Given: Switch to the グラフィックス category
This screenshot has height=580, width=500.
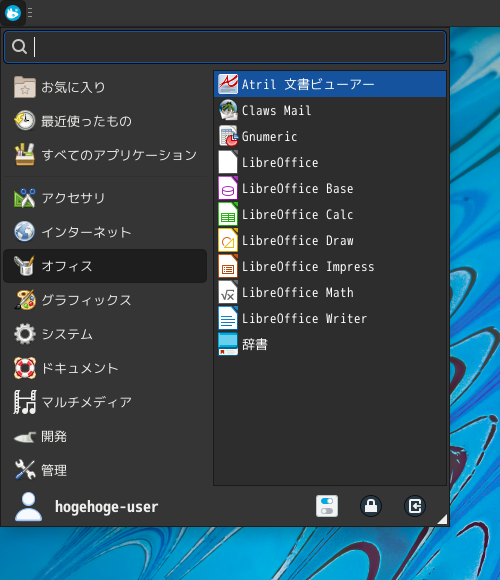Looking at the screenshot, I should [105, 300].
